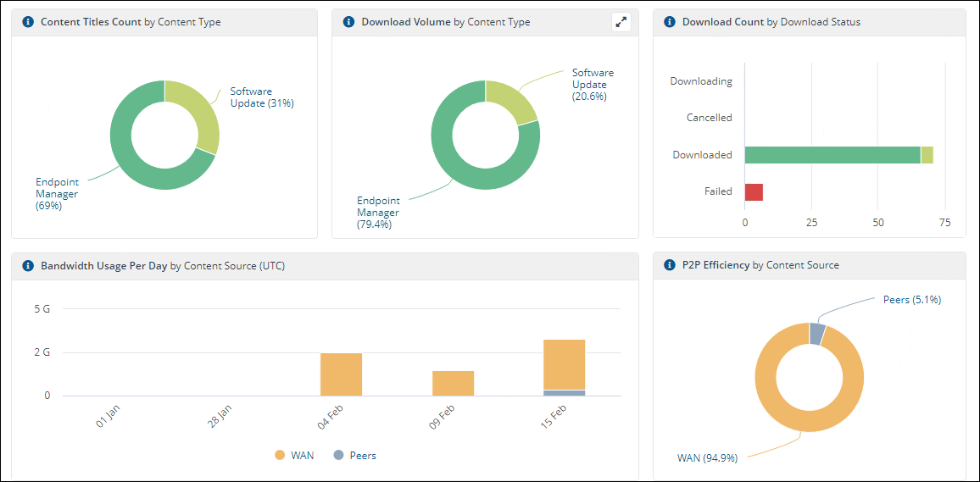
Task: Click the WAN (94.9%) label
Action: click(707, 458)
